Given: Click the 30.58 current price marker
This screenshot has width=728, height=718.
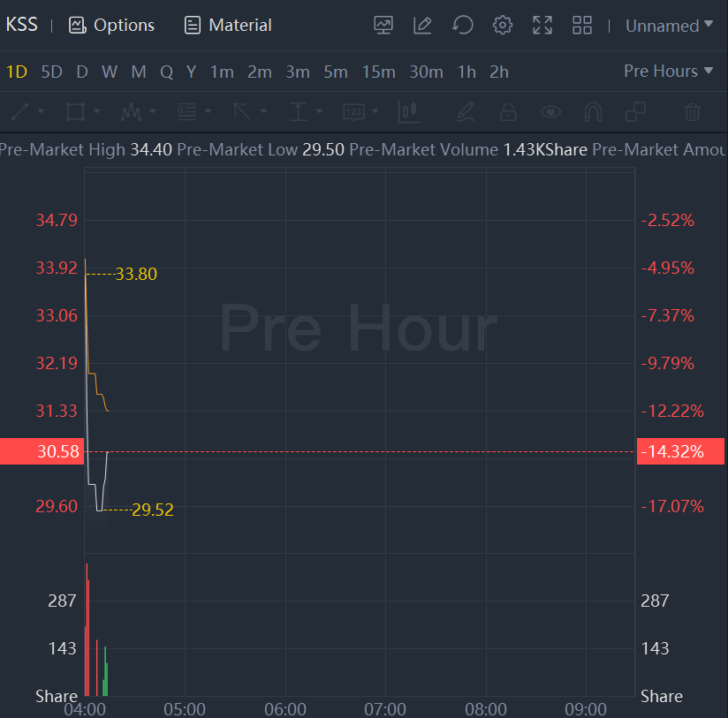Looking at the screenshot, I should (42, 451).
